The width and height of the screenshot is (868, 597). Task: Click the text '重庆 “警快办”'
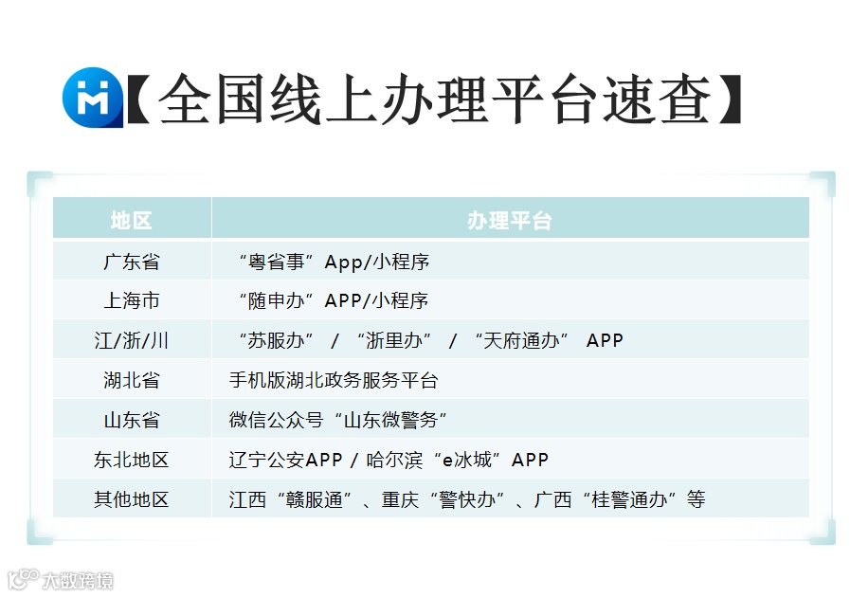(x=443, y=499)
